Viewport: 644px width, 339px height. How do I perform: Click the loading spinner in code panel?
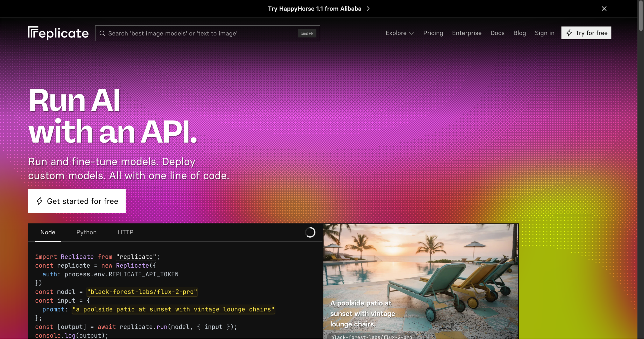click(310, 232)
